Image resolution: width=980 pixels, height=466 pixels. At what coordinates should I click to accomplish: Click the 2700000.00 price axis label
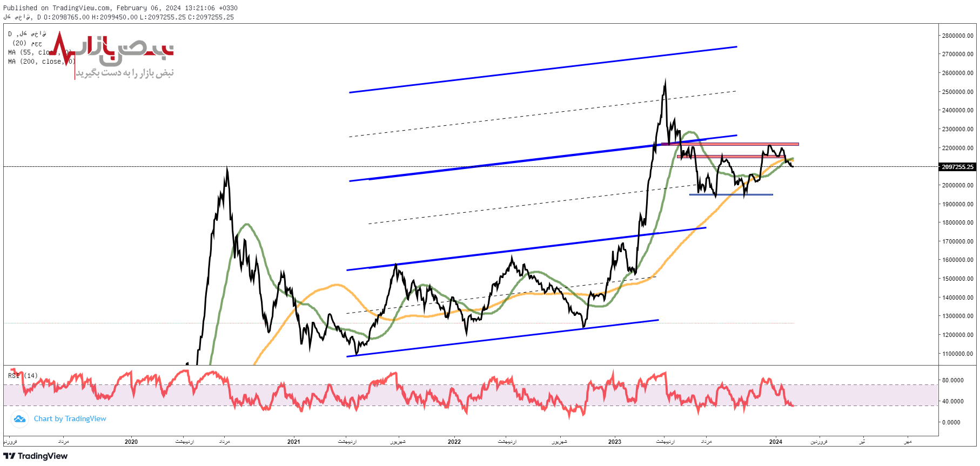(x=957, y=54)
